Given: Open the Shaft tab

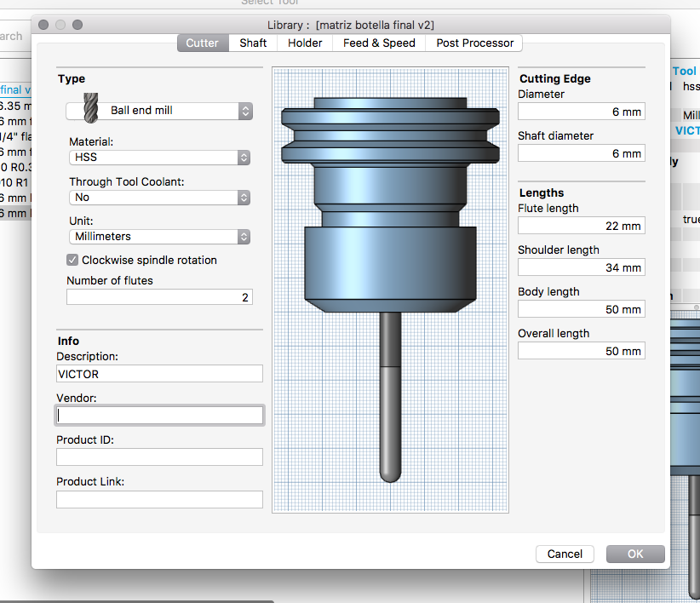Looking at the screenshot, I should coord(253,43).
